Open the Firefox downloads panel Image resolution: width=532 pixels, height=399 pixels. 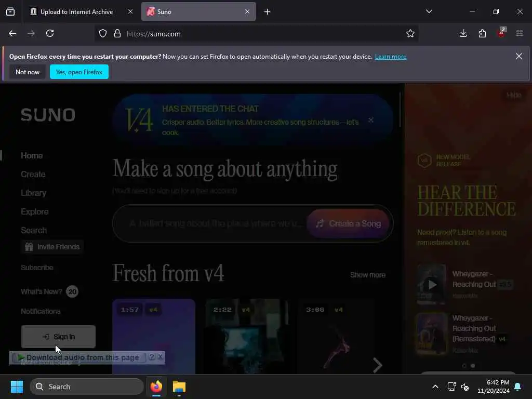tap(463, 33)
